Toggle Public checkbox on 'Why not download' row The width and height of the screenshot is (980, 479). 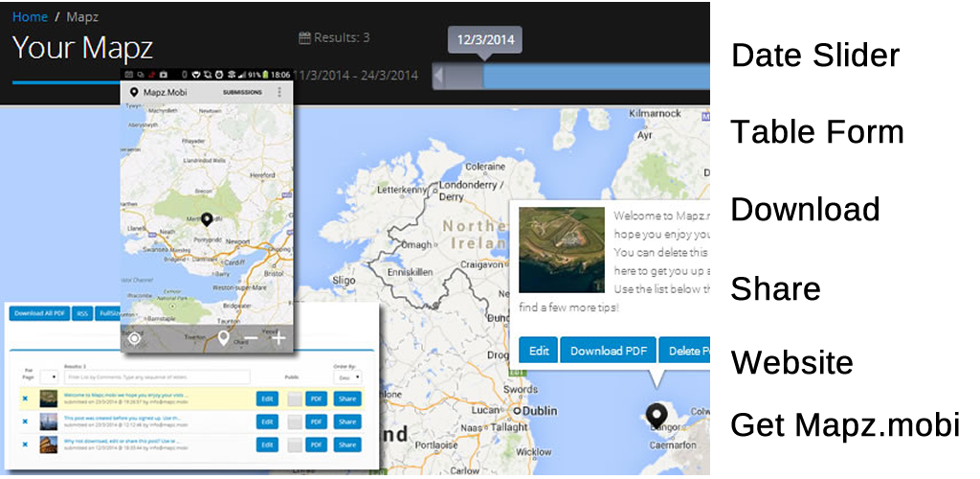[x=295, y=445]
